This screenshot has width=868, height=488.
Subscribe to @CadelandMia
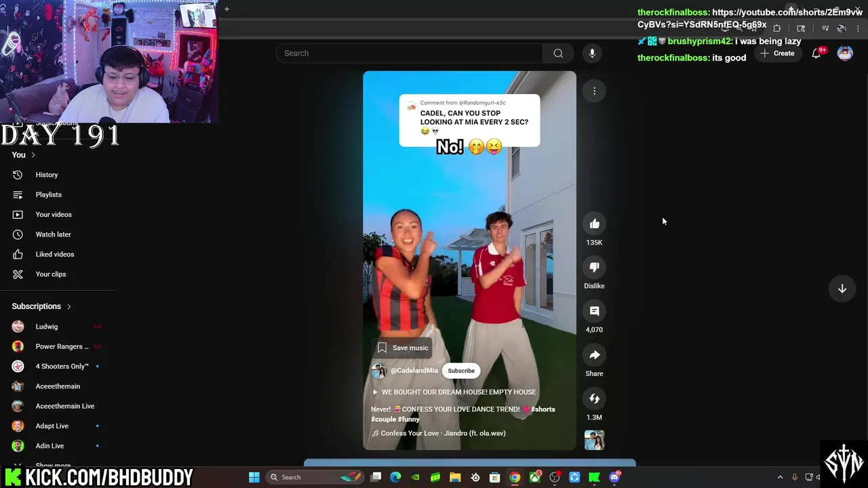click(x=461, y=371)
